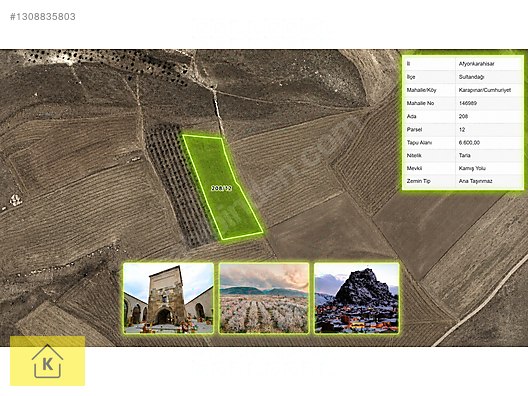The width and height of the screenshot is (528, 396).
Task: Click the 'Parsel' row label
Action: tap(414, 129)
